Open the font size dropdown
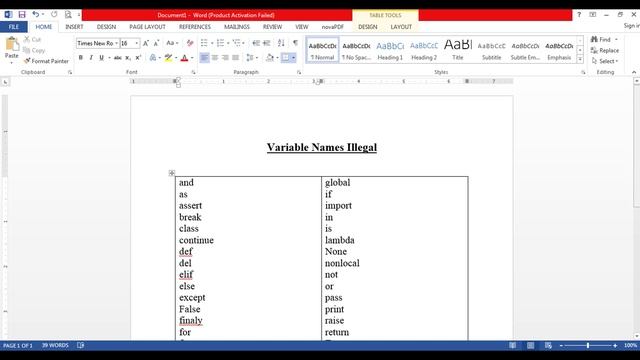This screenshot has height=360, width=640. point(137,43)
